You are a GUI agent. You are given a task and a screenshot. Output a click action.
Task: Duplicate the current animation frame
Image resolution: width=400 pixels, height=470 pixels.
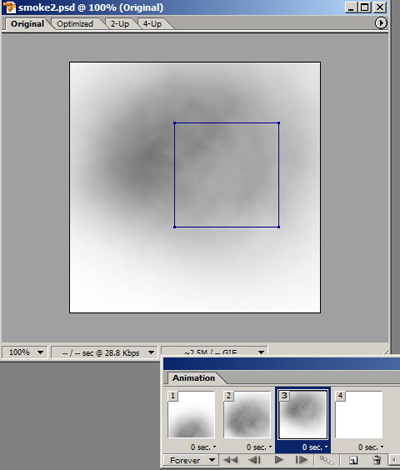pos(353,460)
